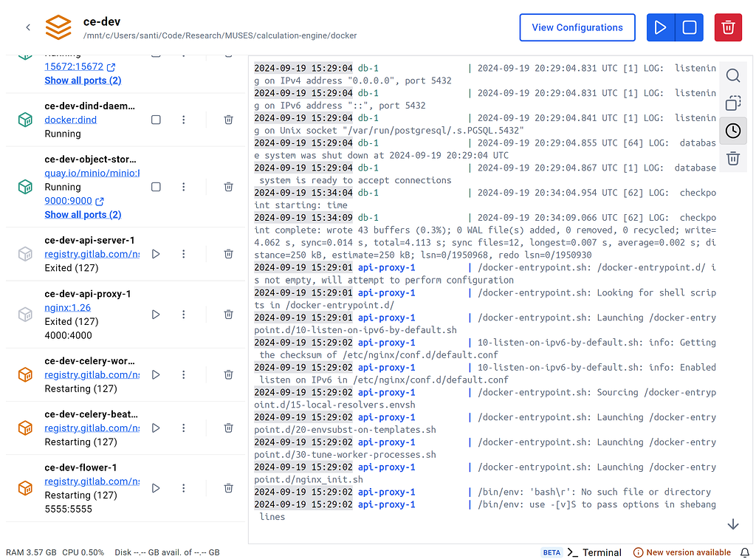
Task: Delete the ce-dev-flower-1 container
Action: 229,488
